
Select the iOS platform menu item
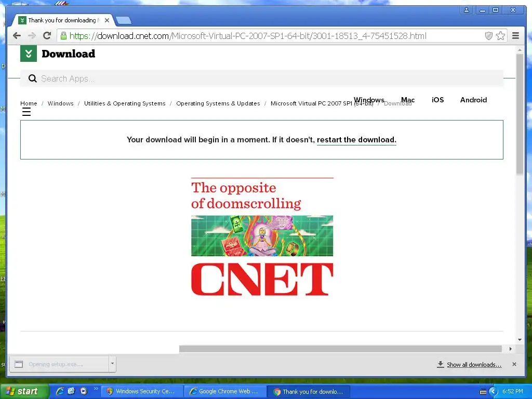(x=437, y=100)
